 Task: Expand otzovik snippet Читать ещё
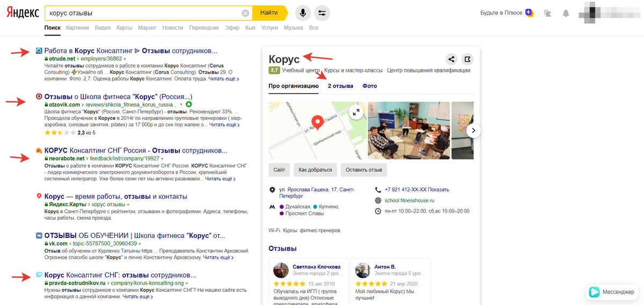pos(224,125)
